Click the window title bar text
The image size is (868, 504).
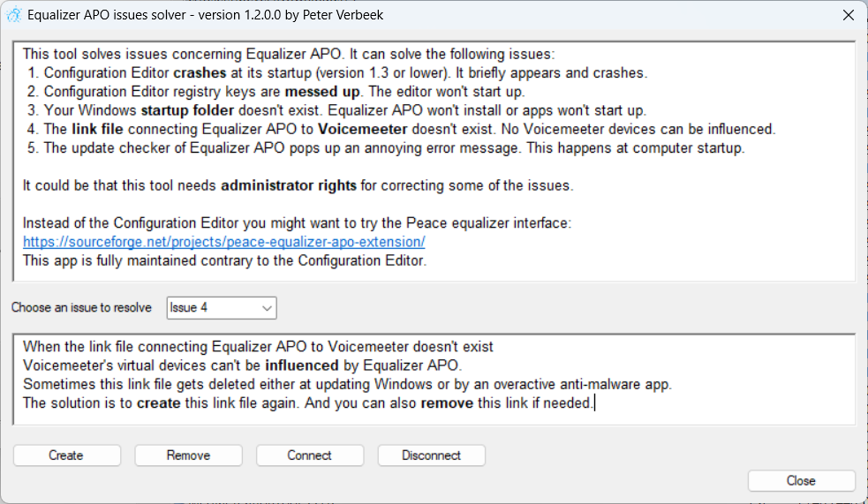point(205,15)
